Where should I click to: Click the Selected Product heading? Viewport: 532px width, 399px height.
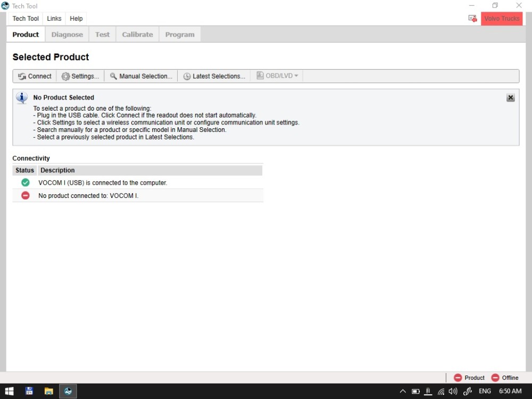point(51,57)
